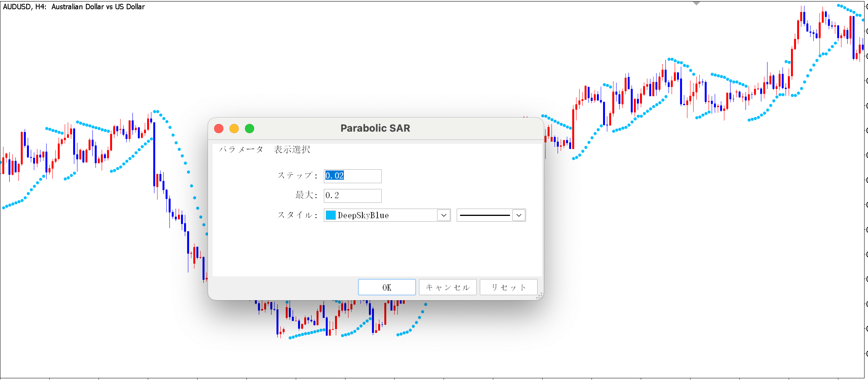Click the AUDUSD, H4 chart title text
This screenshot has width=868, height=381.
click(x=74, y=7)
